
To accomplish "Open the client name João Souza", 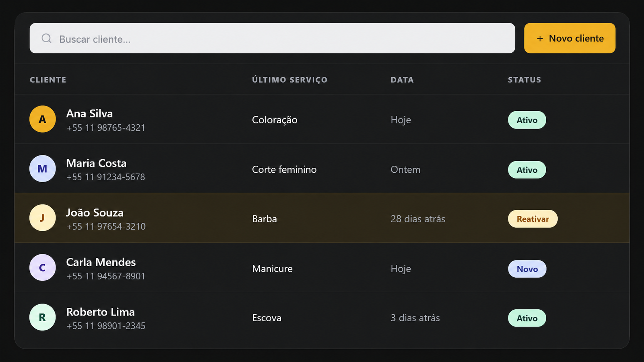I will [x=95, y=212].
